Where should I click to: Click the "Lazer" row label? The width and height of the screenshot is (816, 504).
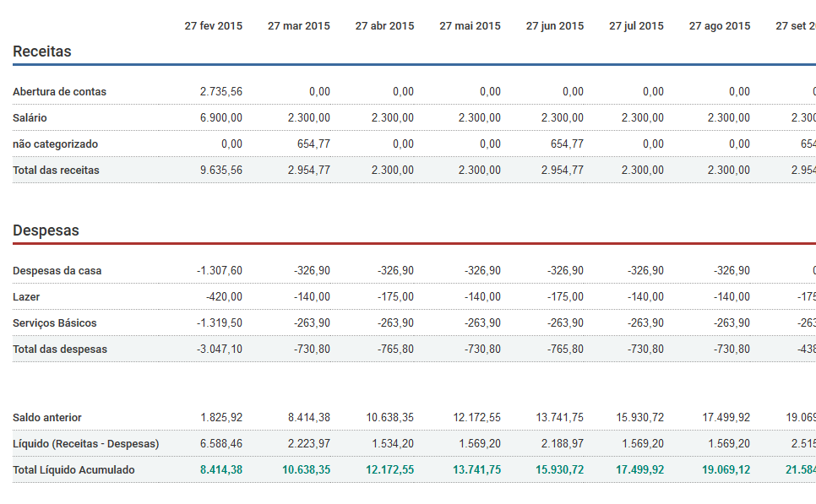(26, 297)
